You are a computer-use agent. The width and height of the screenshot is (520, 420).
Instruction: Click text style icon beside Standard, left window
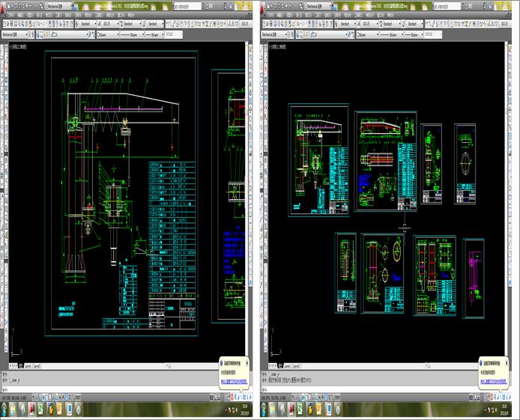point(76,24)
